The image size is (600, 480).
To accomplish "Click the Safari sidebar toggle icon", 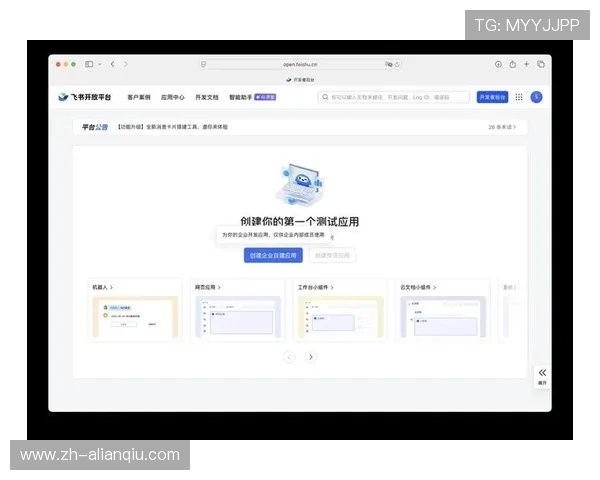I will (89, 64).
